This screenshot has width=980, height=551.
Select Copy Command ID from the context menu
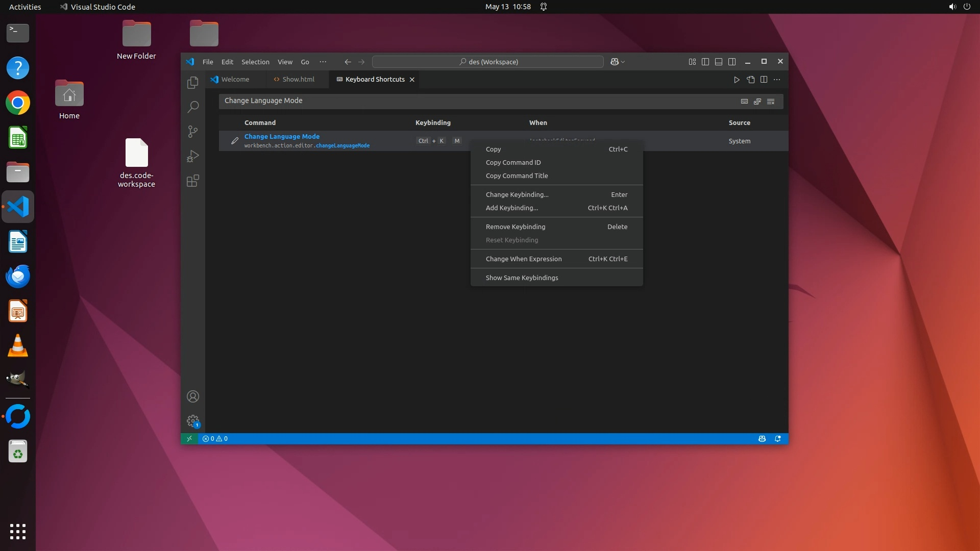coord(513,162)
